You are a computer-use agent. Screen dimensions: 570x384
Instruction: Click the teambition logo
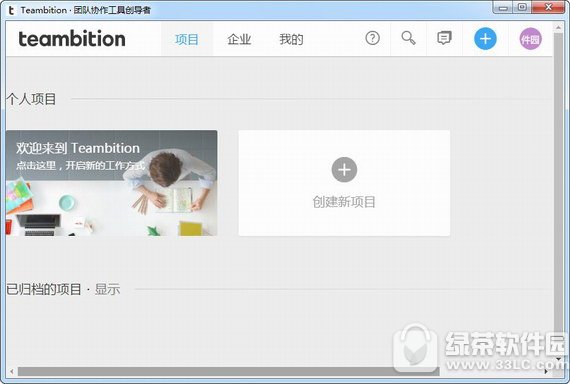[72, 39]
